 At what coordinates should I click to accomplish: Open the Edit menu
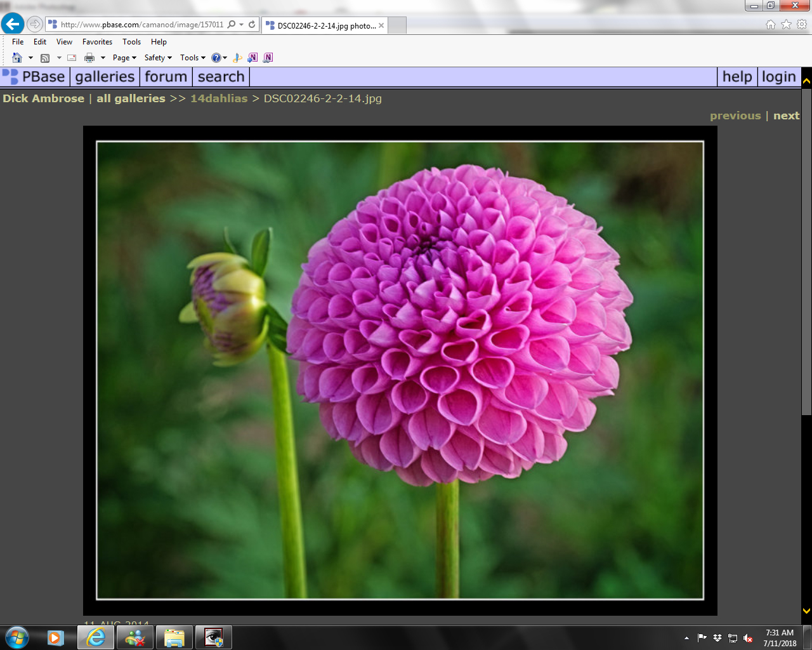40,42
